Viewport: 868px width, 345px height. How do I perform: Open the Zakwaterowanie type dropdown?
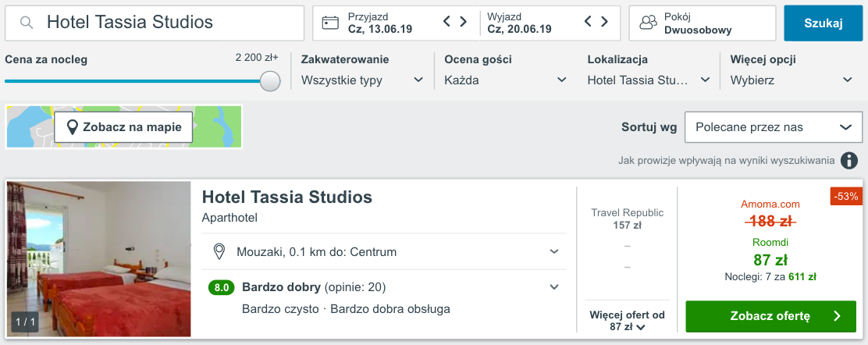pos(362,80)
